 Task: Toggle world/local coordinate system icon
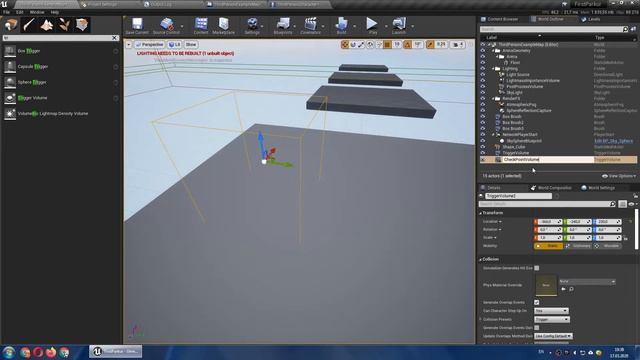370,44
